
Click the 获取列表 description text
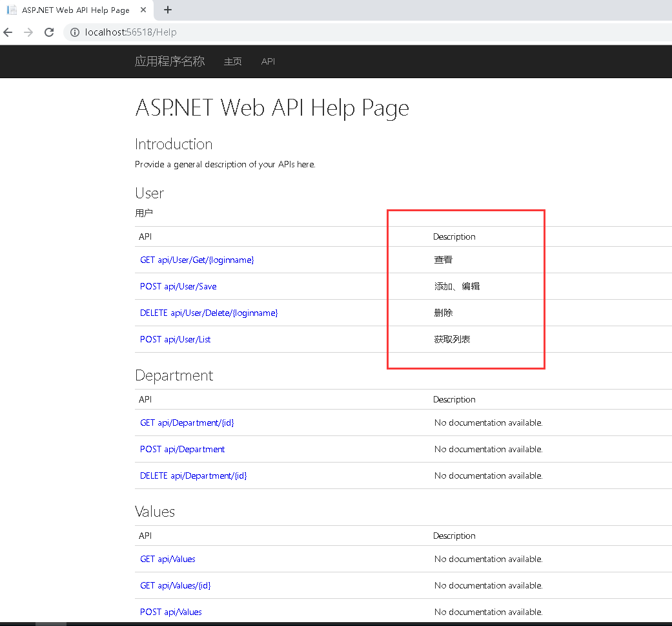pyautogui.click(x=452, y=340)
